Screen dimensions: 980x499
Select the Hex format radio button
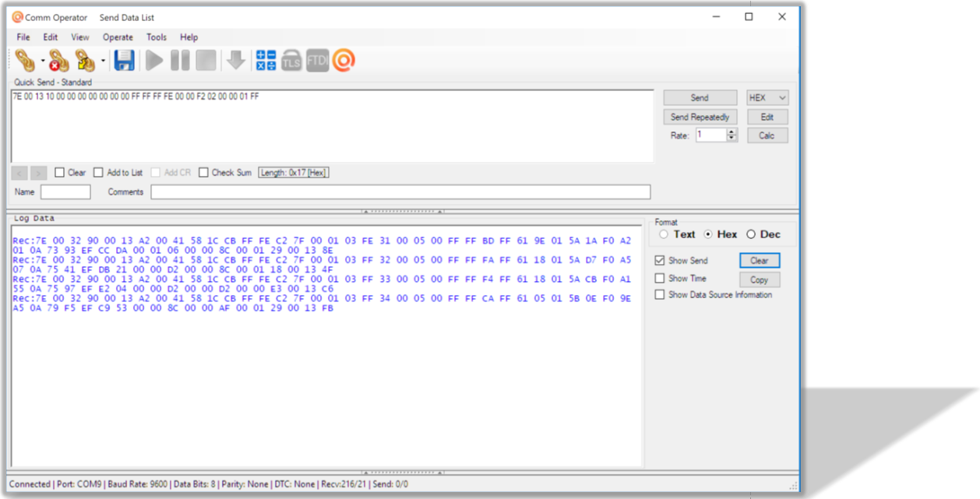[x=708, y=234]
